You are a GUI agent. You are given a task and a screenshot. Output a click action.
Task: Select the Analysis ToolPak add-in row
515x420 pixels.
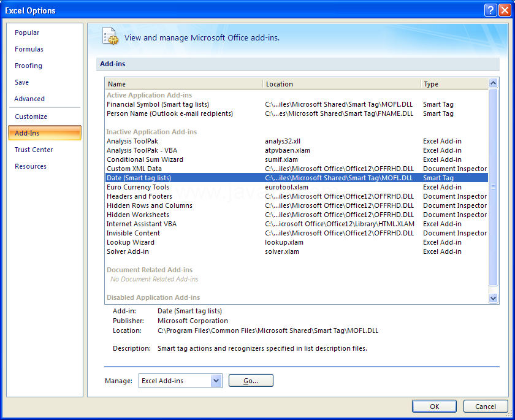coord(297,141)
